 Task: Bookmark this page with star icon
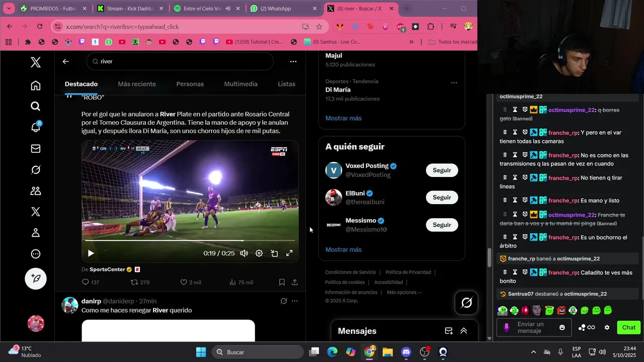coord(319,27)
